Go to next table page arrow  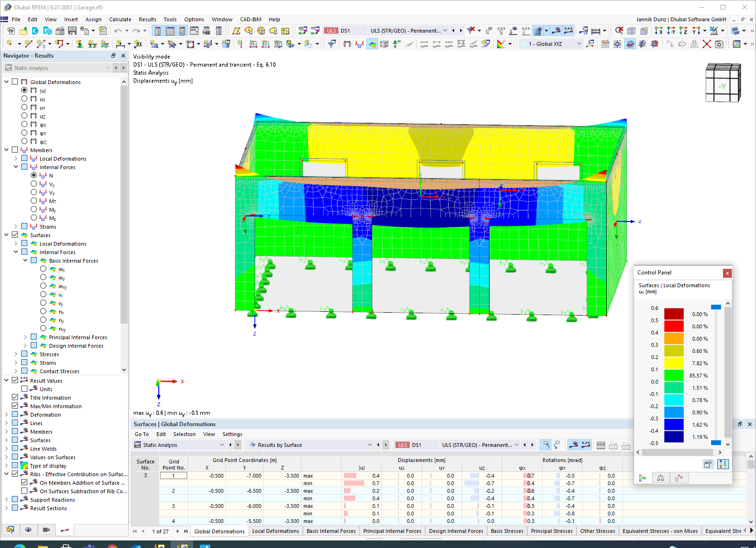(x=178, y=531)
